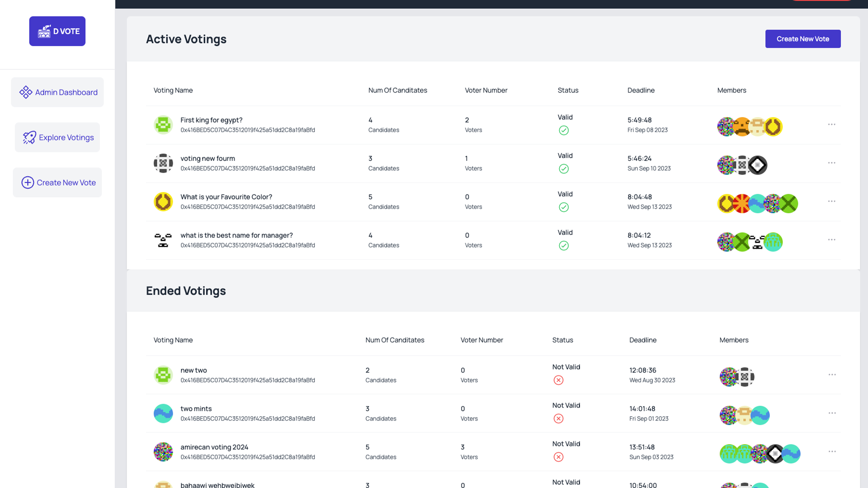Click the plus-circle Create New Vote sidebar item

pos(57,183)
